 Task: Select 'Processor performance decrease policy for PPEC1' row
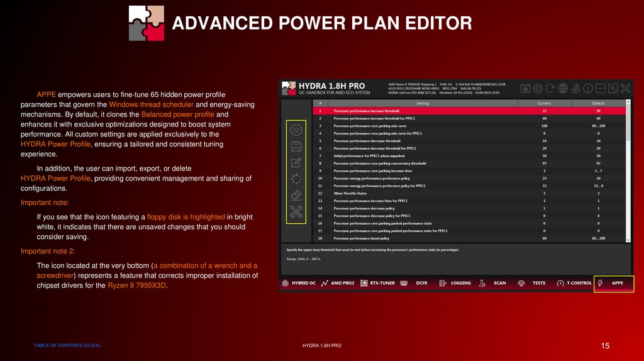tap(469, 216)
